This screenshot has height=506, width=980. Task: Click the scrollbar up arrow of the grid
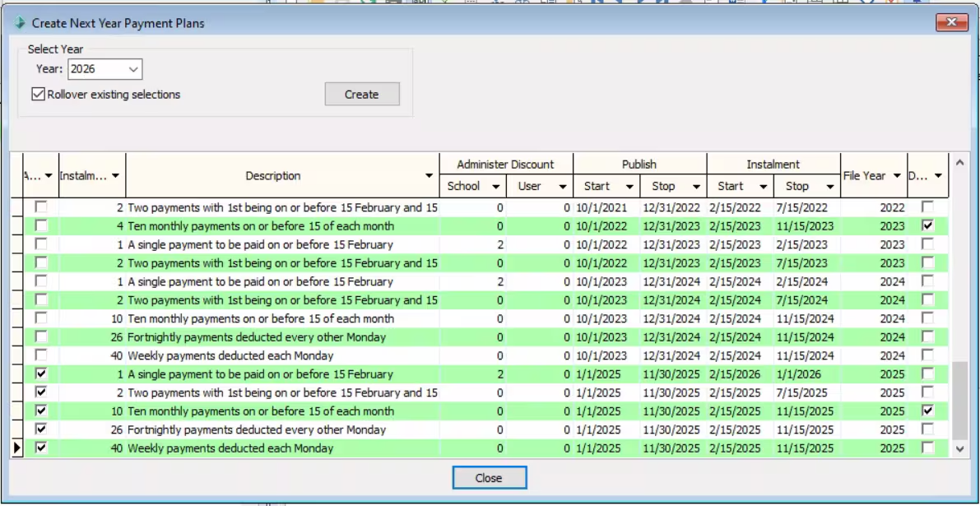tap(960, 162)
